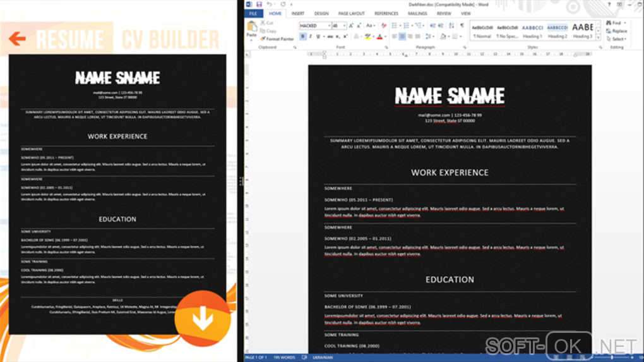Click the Undo arrow icon

tap(269, 4)
